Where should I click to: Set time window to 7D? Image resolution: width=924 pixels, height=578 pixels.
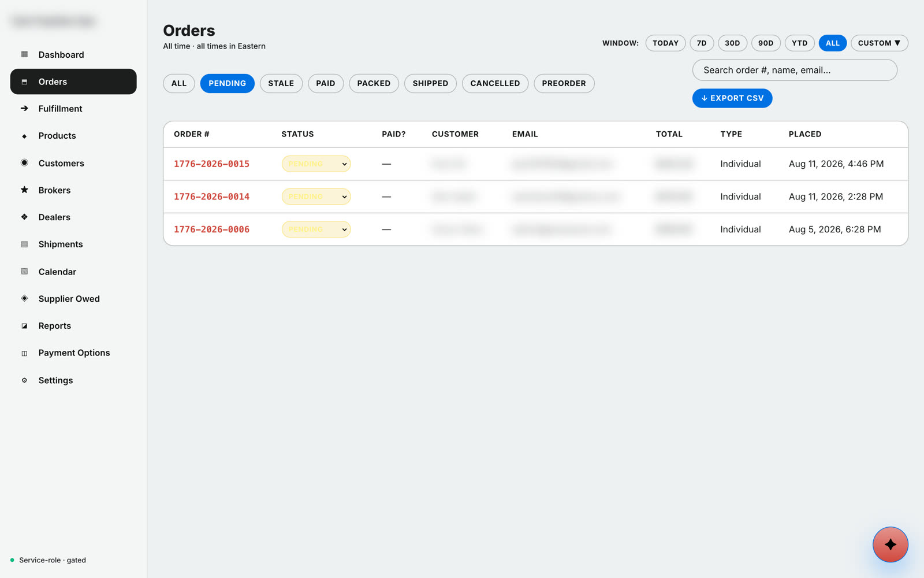coord(702,43)
